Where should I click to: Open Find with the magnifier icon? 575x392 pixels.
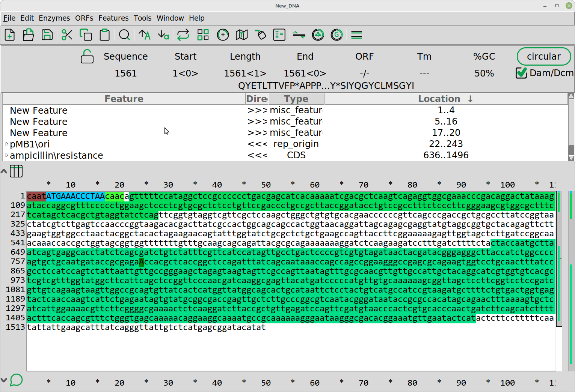pyautogui.click(x=124, y=35)
